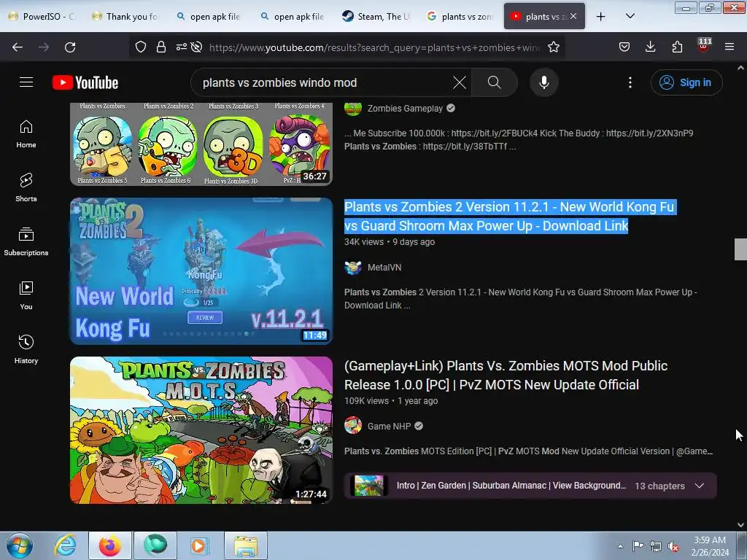Open Firefox extensions puzzle icon

tap(677, 47)
